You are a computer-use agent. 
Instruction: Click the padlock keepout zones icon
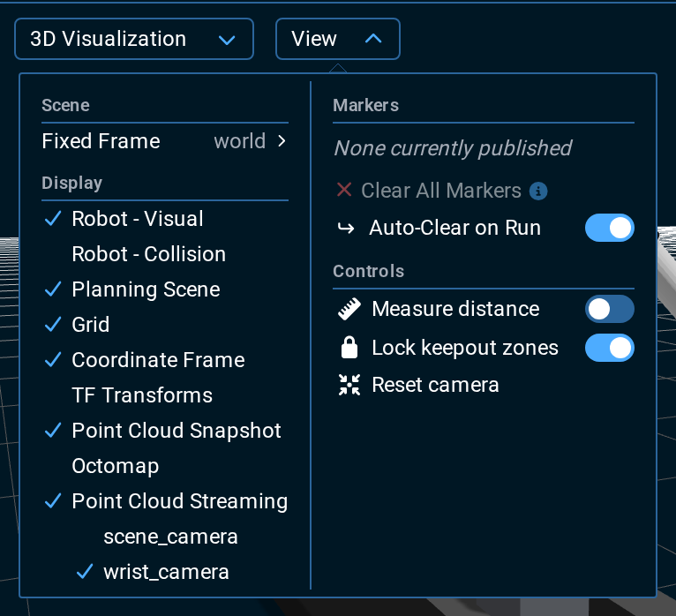[349, 348]
